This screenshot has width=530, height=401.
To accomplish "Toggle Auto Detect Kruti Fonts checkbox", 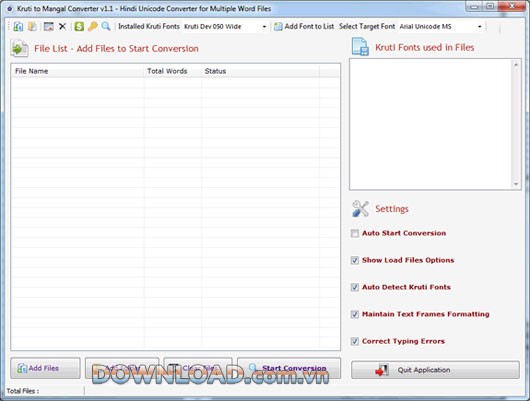I will (355, 287).
